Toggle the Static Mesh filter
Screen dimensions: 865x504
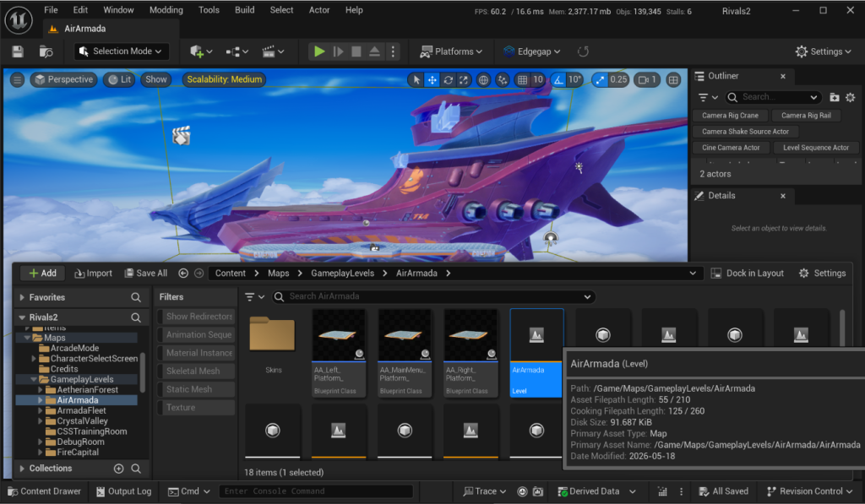pos(196,389)
